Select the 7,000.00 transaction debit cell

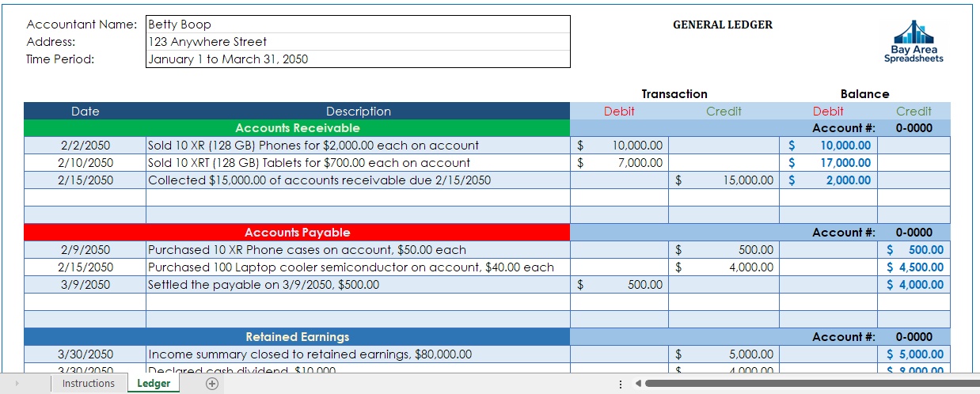coord(619,163)
